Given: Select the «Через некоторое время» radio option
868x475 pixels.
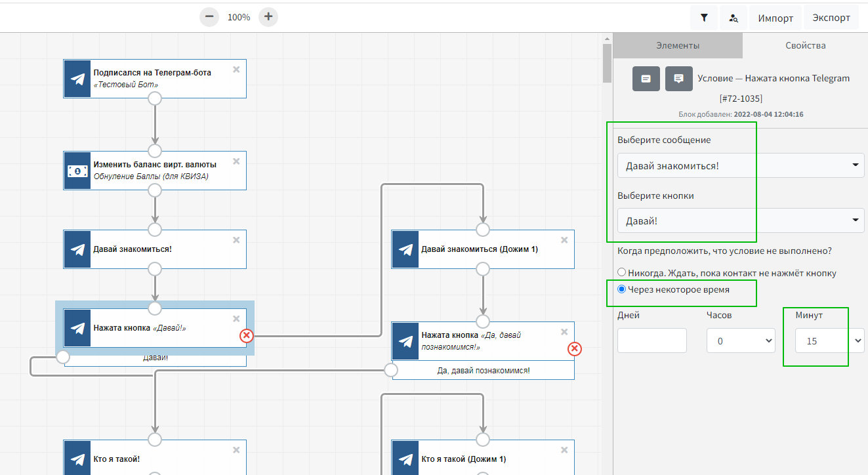Looking at the screenshot, I should 622,289.
